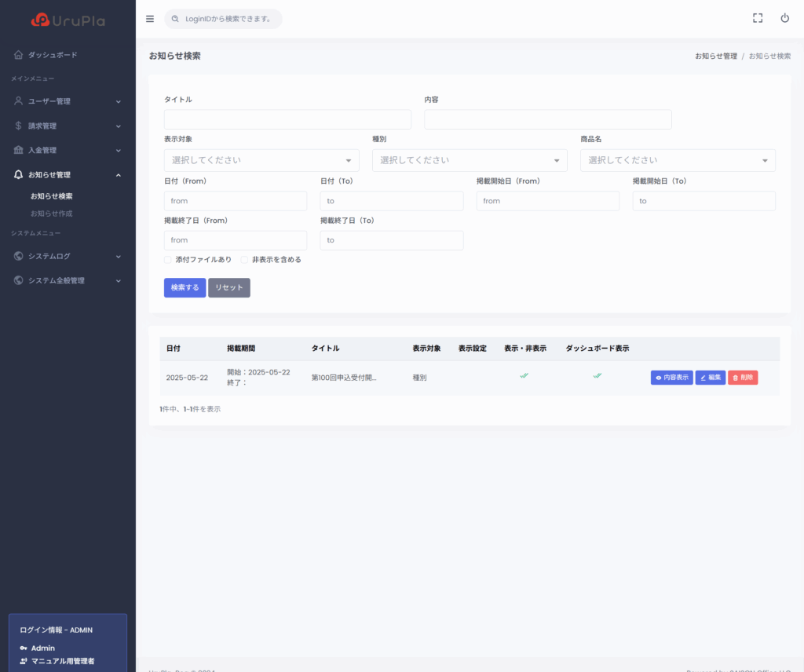The width and height of the screenshot is (804, 672).
Task: Click the search magnifier icon in top bar
Action: 175,19
